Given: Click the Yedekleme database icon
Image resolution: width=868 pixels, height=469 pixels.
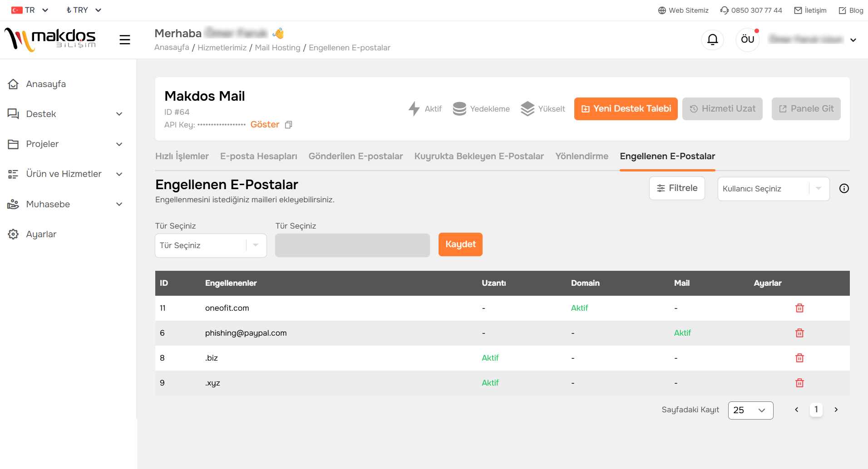Looking at the screenshot, I should [x=459, y=109].
